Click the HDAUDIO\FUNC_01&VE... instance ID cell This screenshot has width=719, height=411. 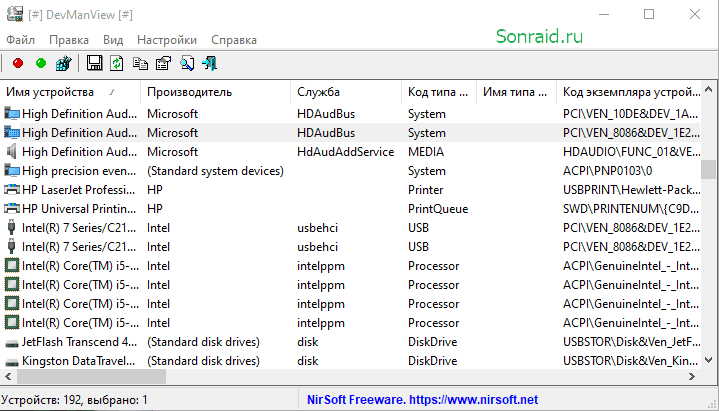point(631,152)
